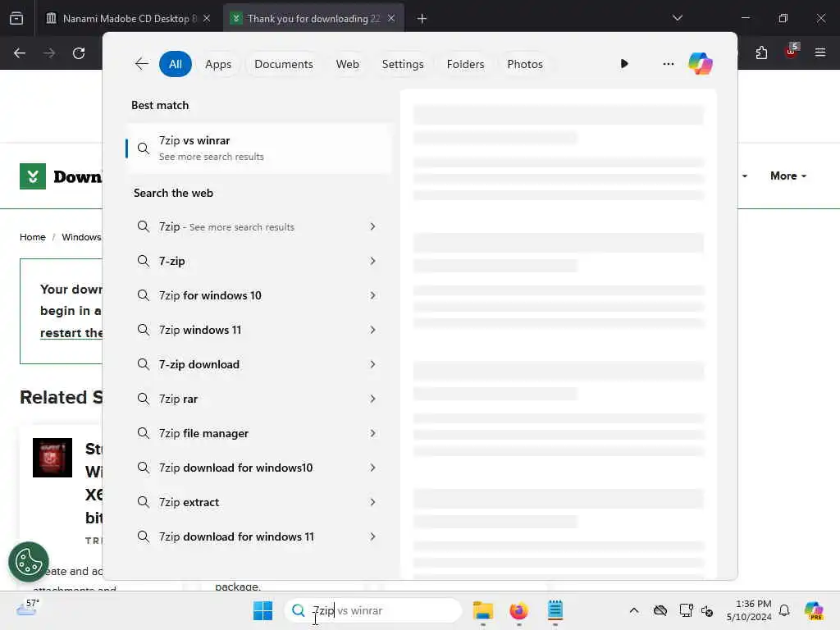The width and height of the screenshot is (840, 630).
Task: Click the uBlock extension icon with badge
Action: (x=792, y=52)
